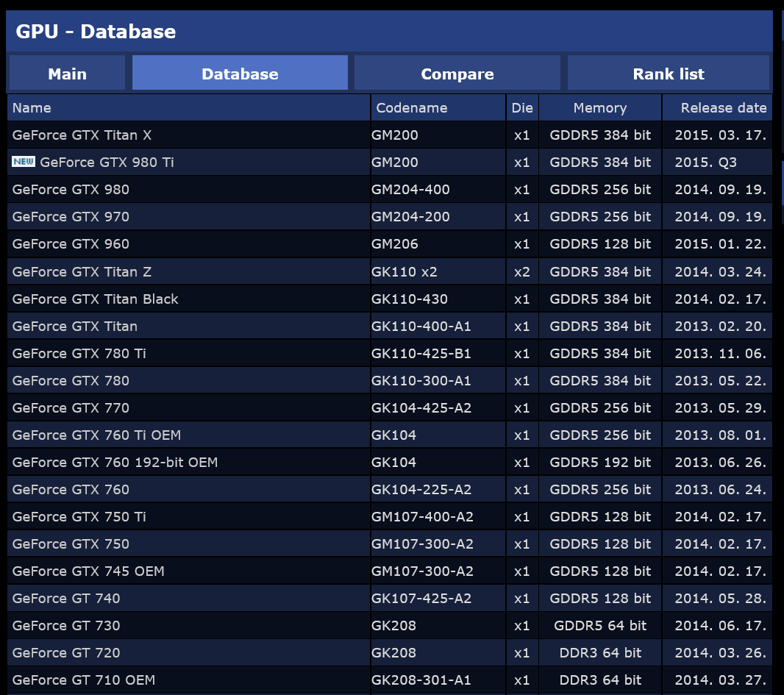
Task: Click codename GM107-400-A2
Action: tap(422, 517)
